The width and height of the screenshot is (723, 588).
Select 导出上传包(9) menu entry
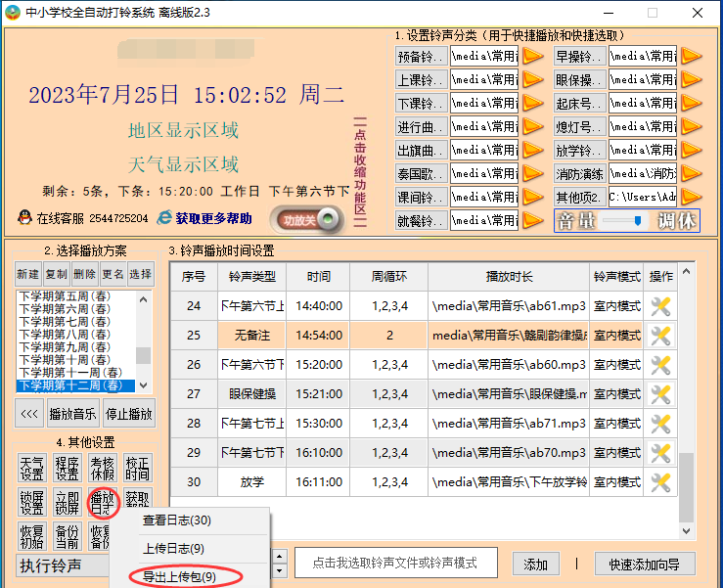coord(179,576)
